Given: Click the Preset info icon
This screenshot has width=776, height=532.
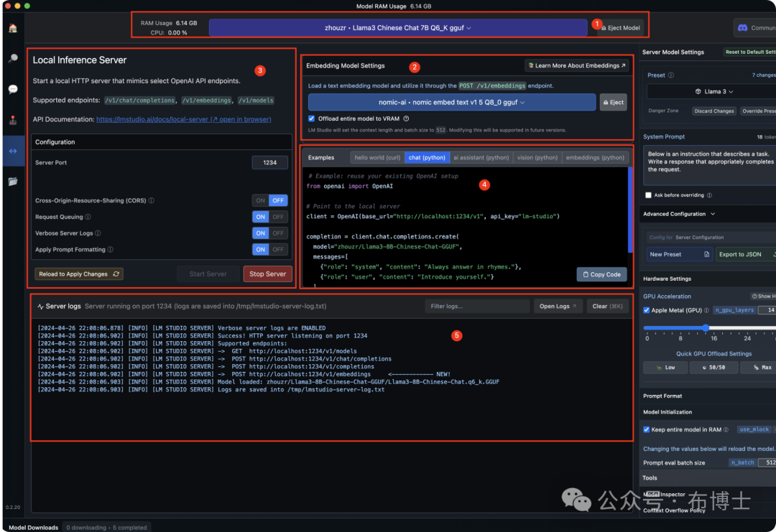Looking at the screenshot, I should click(x=671, y=75).
